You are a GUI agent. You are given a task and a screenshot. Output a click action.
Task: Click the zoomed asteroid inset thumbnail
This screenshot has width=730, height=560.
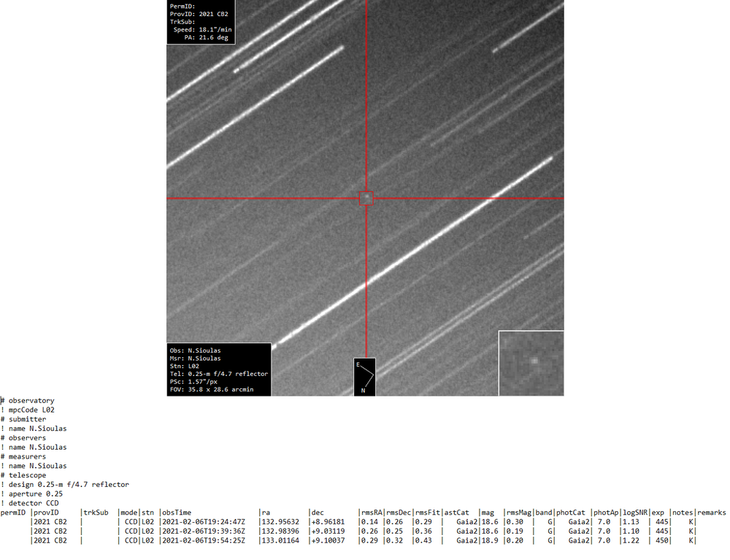tap(531, 363)
